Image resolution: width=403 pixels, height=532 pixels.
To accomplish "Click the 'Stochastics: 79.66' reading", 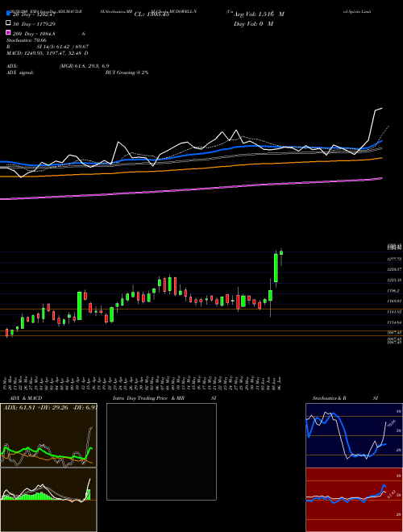I will [27, 40].
